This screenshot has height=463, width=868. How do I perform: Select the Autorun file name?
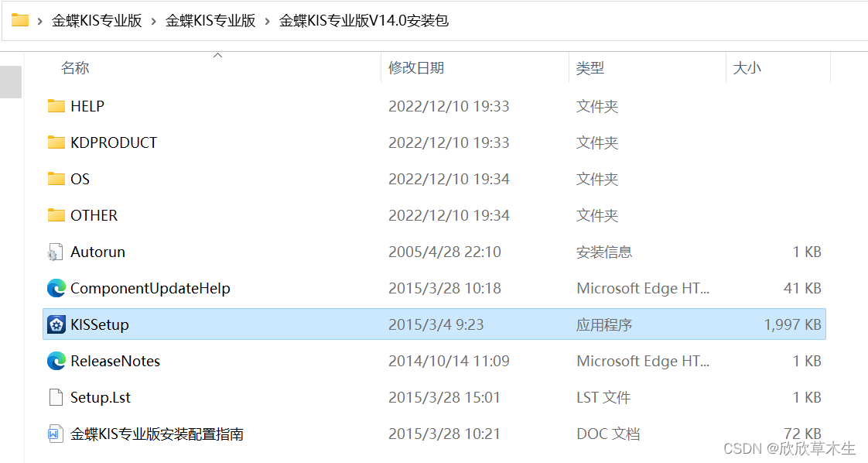(98, 252)
